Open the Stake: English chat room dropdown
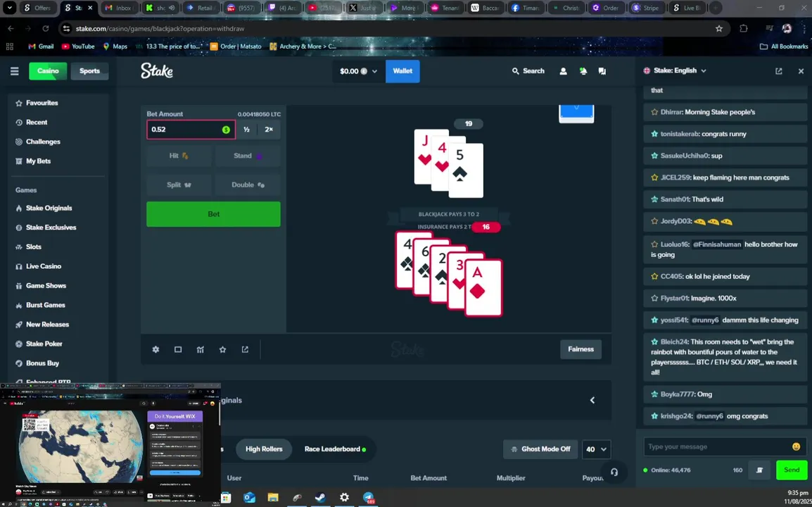This screenshot has width=812, height=507. [x=675, y=70]
